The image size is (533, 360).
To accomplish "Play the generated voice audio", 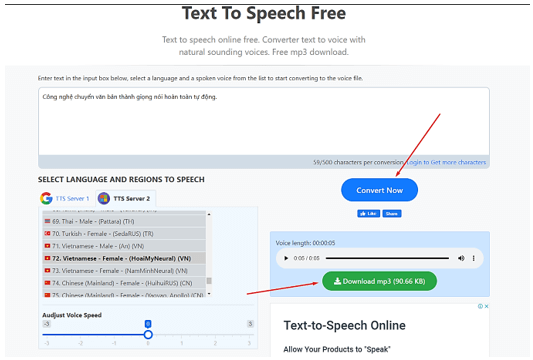I will [x=286, y=258].
